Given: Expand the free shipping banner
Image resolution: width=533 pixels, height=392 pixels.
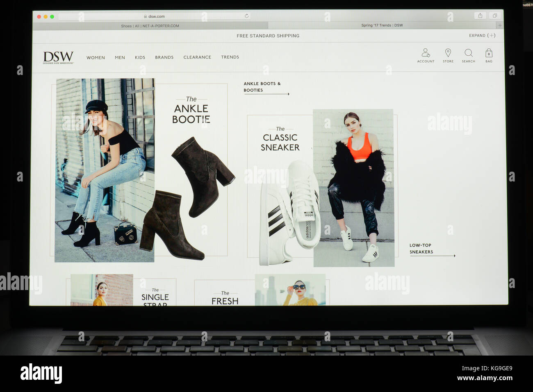Looking at the screenshot, I should 482,36.
